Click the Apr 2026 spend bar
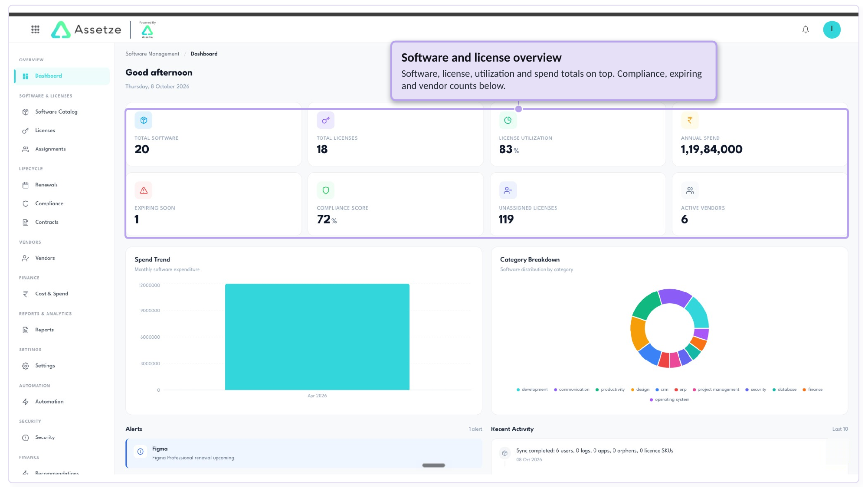The image size is (868, 488). [x=317, y=337]
